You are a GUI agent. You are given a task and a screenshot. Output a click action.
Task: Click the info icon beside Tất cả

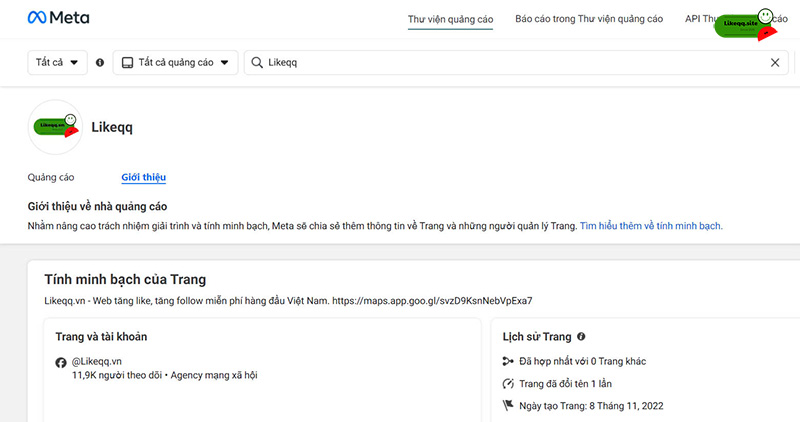point(100,62)
